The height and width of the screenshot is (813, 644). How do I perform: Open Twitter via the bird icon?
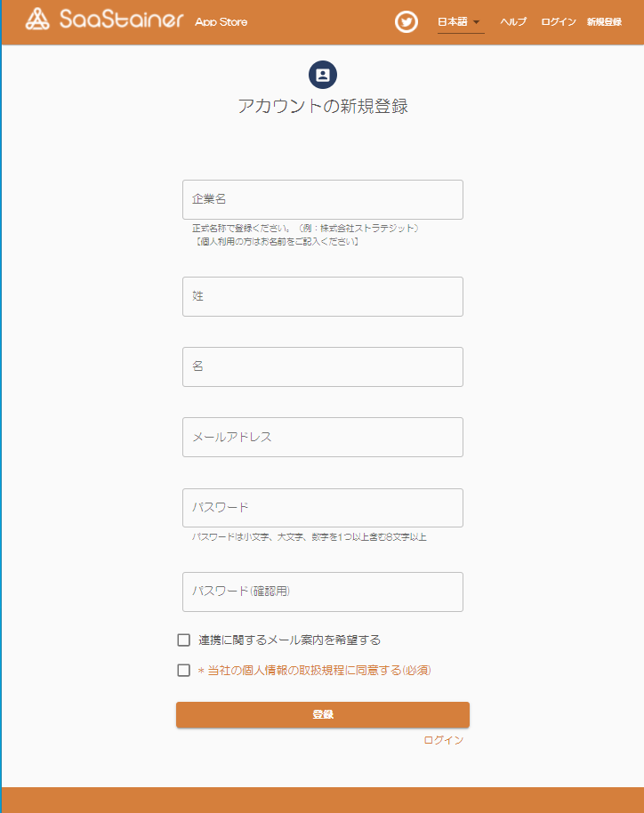[407, 21]
